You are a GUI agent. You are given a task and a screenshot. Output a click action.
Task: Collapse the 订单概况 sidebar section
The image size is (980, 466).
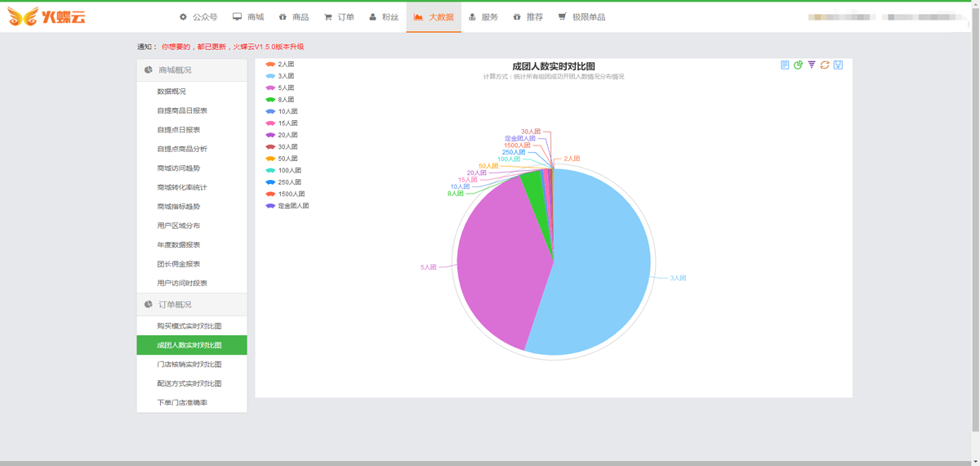(x=192, y=304)
